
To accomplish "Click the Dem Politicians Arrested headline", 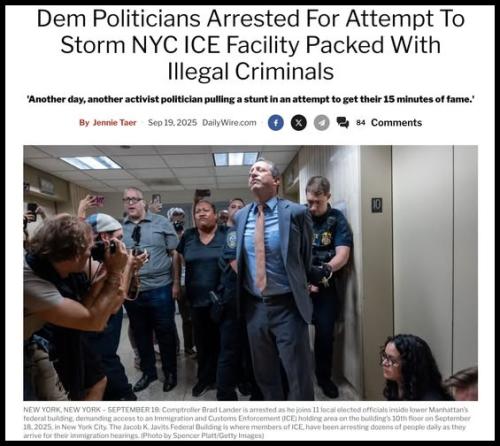I will click(251, 45).
